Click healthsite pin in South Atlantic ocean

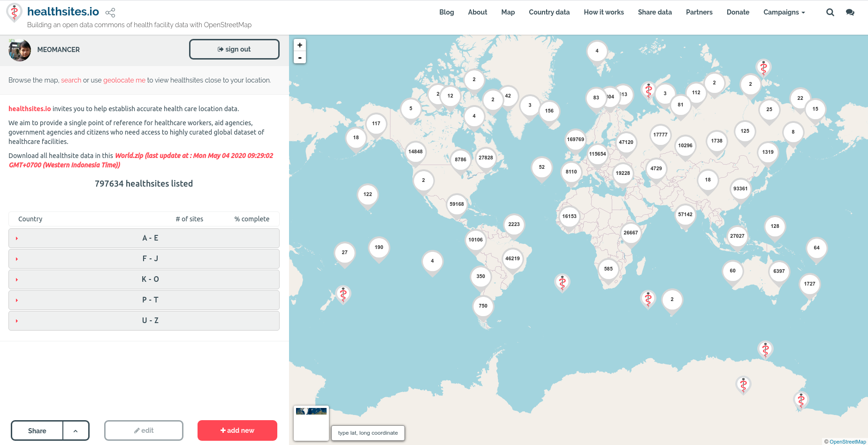562,282
